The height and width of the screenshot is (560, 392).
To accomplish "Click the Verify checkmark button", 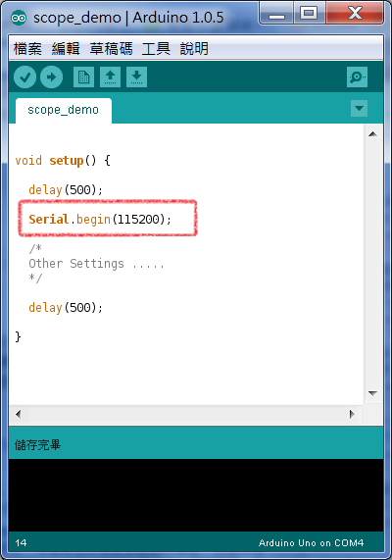I will coord(25,76).
